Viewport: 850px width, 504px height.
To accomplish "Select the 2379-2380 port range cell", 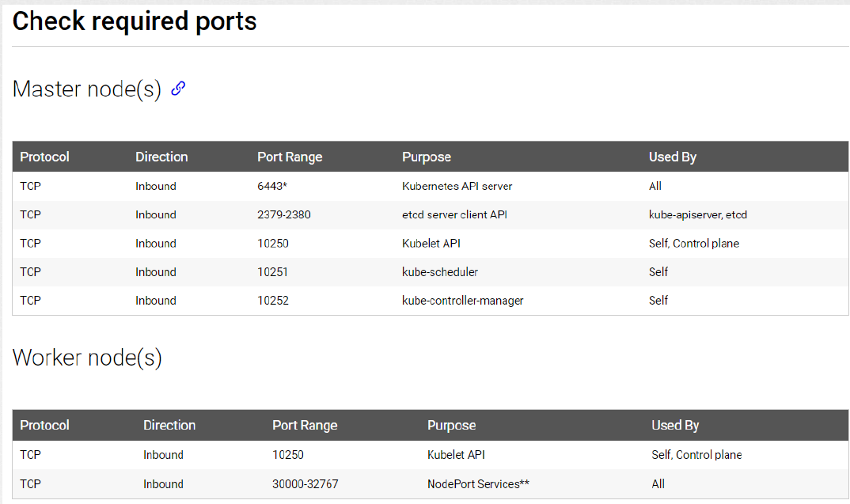I will (284, 214).
